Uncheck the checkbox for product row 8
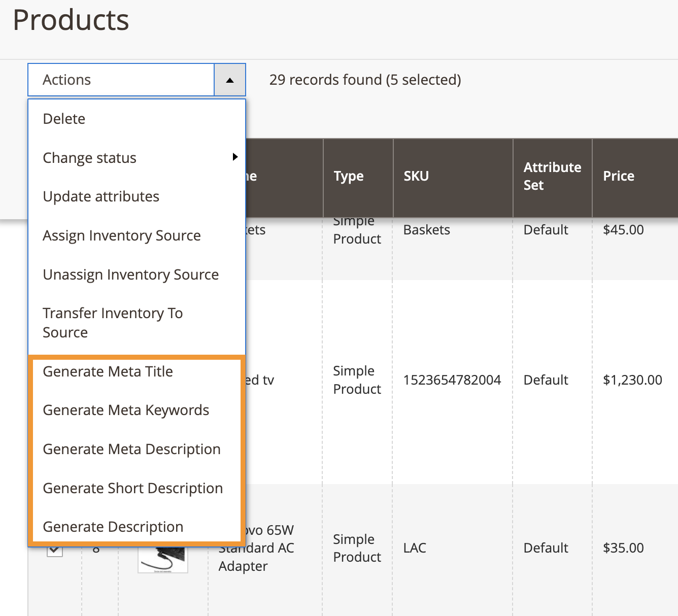This screenshot has height=616, width=678. 54,548
